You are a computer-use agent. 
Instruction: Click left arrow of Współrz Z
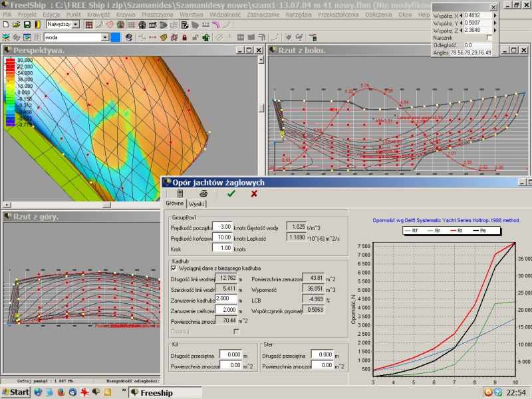click(461, 30)
